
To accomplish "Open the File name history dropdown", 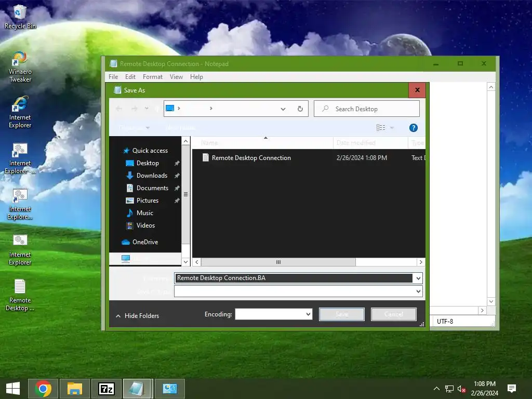I will click(418, 278).
